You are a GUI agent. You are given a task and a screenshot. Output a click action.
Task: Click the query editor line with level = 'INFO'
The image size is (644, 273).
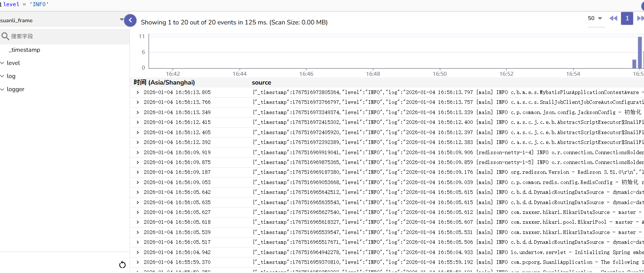click(25, 4)
